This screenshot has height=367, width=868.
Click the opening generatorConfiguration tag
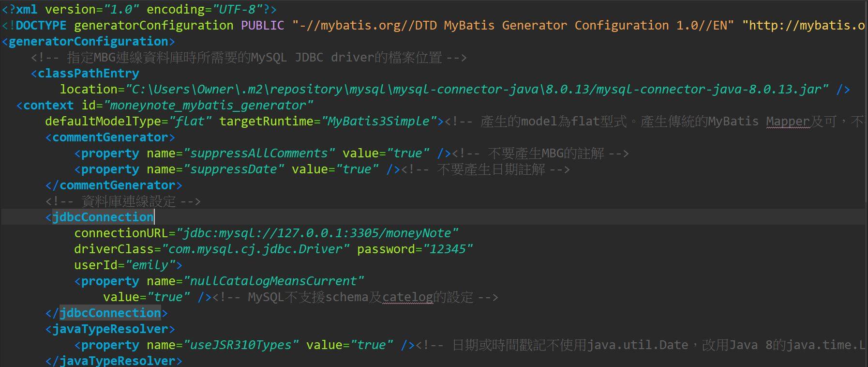89,41
